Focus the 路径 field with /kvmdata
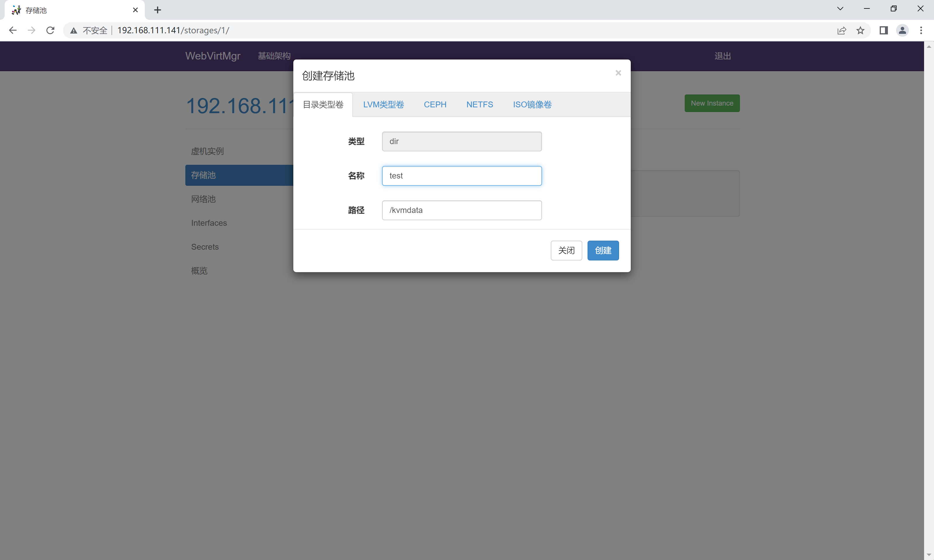 click(x=461, y=210)
